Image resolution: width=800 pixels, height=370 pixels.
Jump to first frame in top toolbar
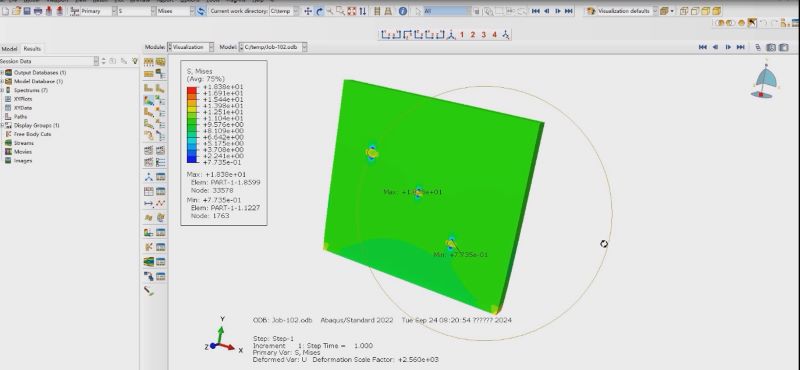click(x=536, y=11)
